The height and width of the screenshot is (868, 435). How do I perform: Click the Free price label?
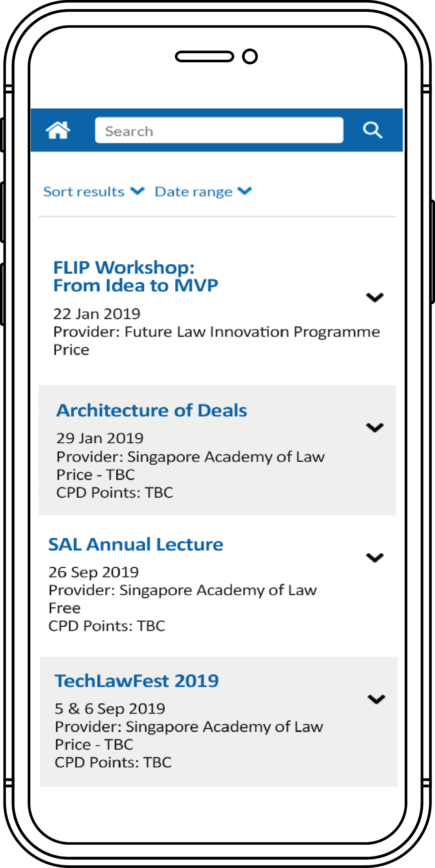[65, 608]
